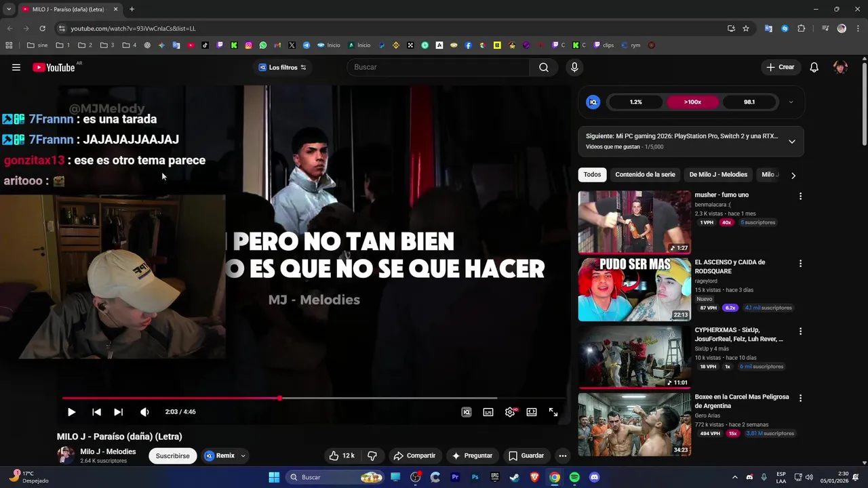
Task: Subscribe via Suscribirse button
Action: pos(173,455)
